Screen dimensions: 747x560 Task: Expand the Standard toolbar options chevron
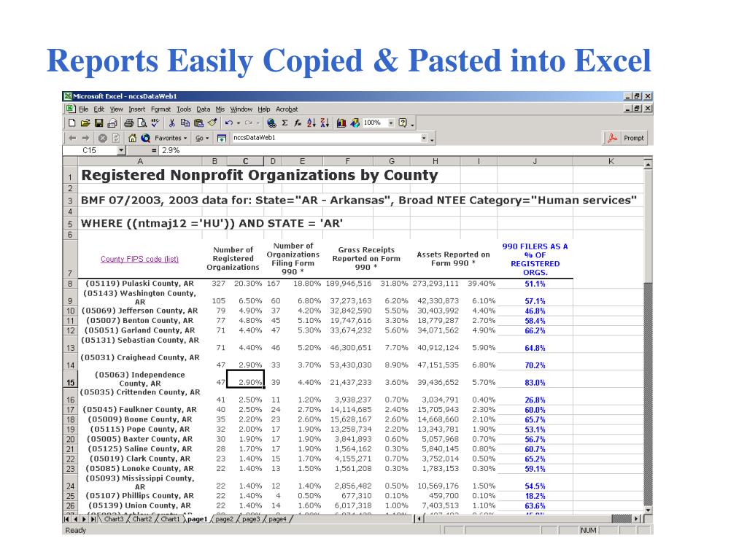(x=413, y=123)
